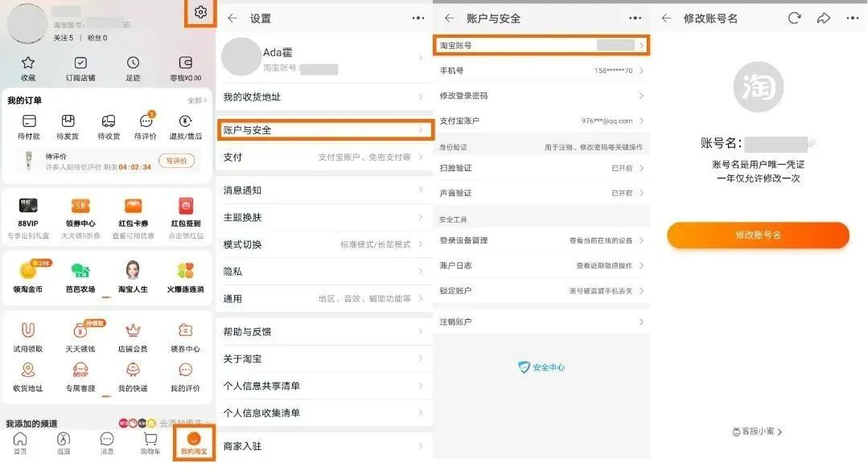Open 我的收货地址 settings row

325,96
